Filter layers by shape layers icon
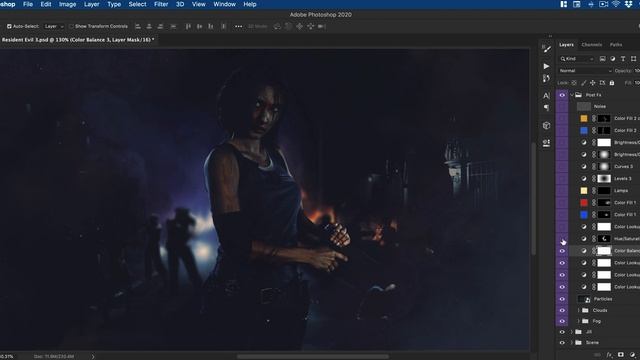Viewport: 640px width, 360px height. pos(633,59)
